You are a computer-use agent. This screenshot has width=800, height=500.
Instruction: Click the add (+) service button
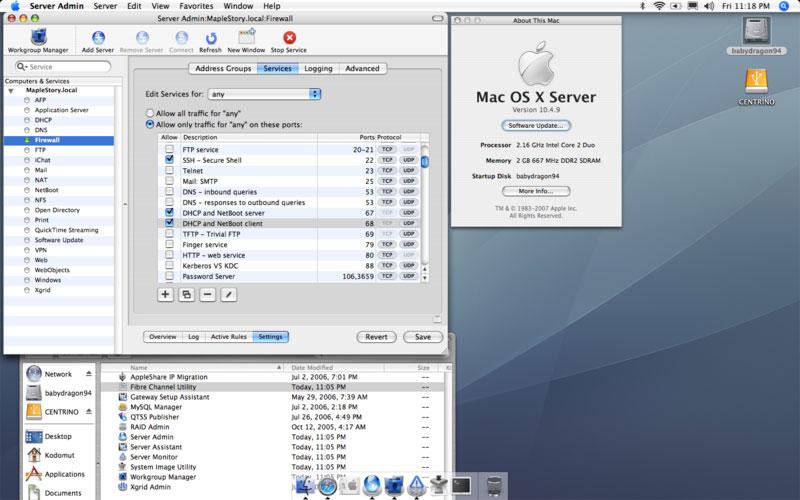pos(165,294)
